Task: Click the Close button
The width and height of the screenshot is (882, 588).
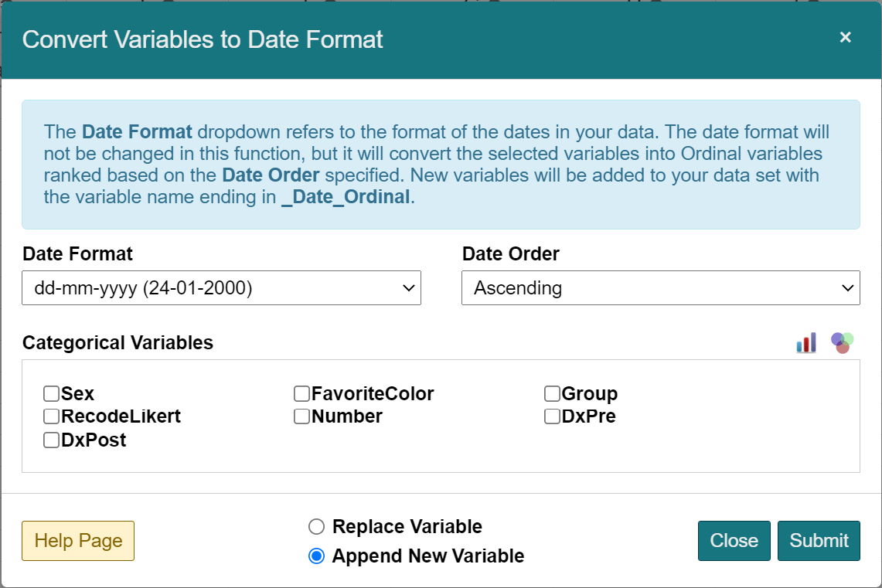Action: click(x=734, y=541)
